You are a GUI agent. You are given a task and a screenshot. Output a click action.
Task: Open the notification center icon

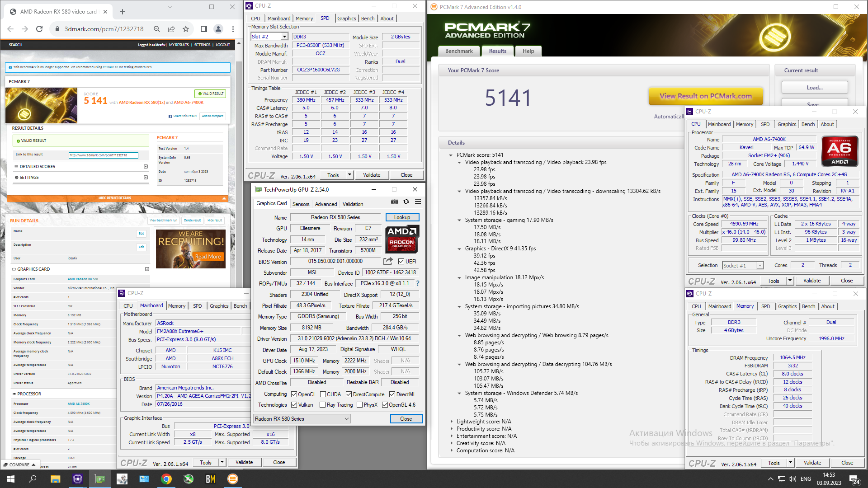click(x=854, y=479)
